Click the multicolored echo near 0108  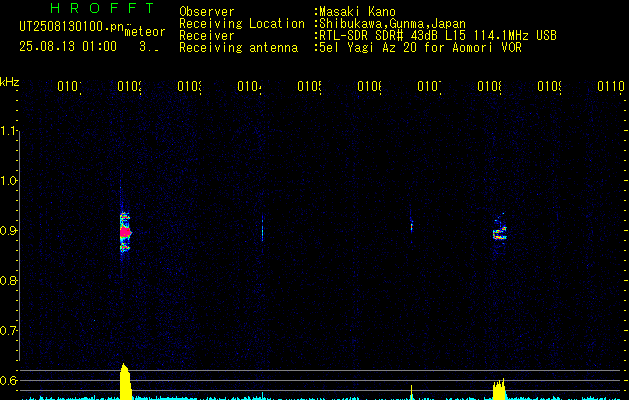(499, 231)
